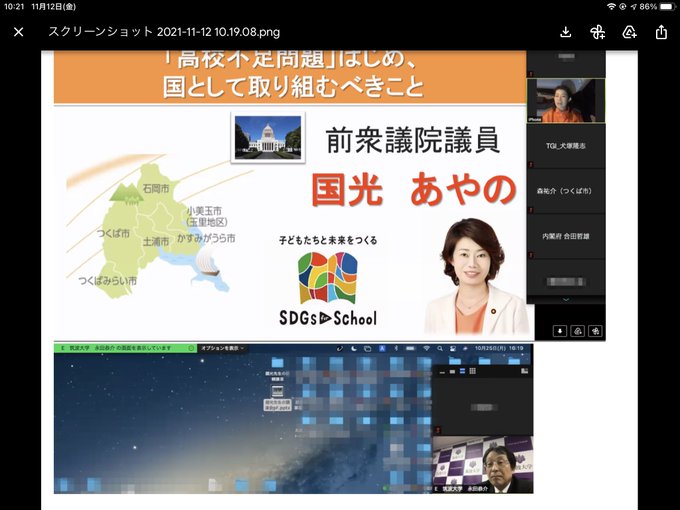Click the Diet building photo on slide
680x510 pixels.
pos(268,137)
